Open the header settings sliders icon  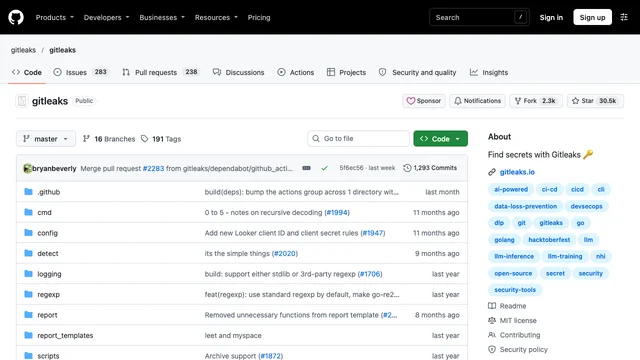coord(624,17)
